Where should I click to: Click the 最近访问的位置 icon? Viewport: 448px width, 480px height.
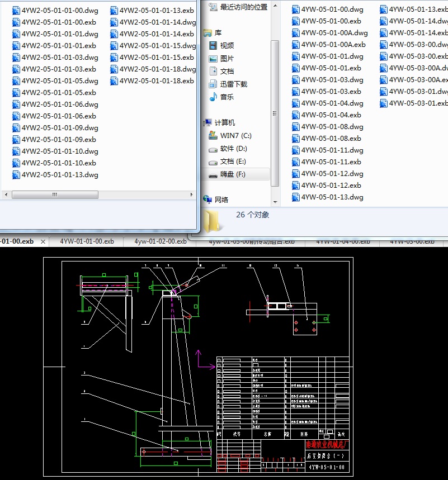point(213,7)
